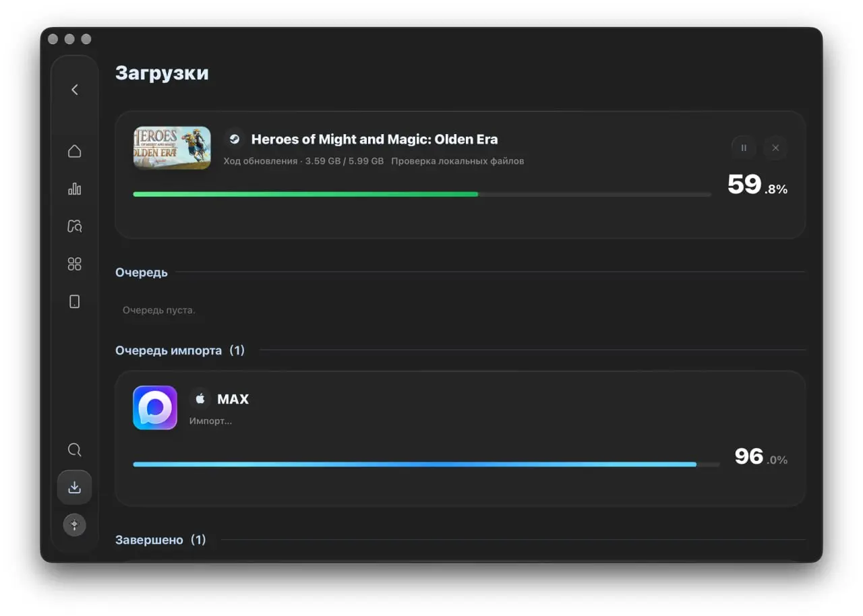This screenshot has height=616, width=863.
Task: Open the mobile device icon in sidebar
Action: 75,301
